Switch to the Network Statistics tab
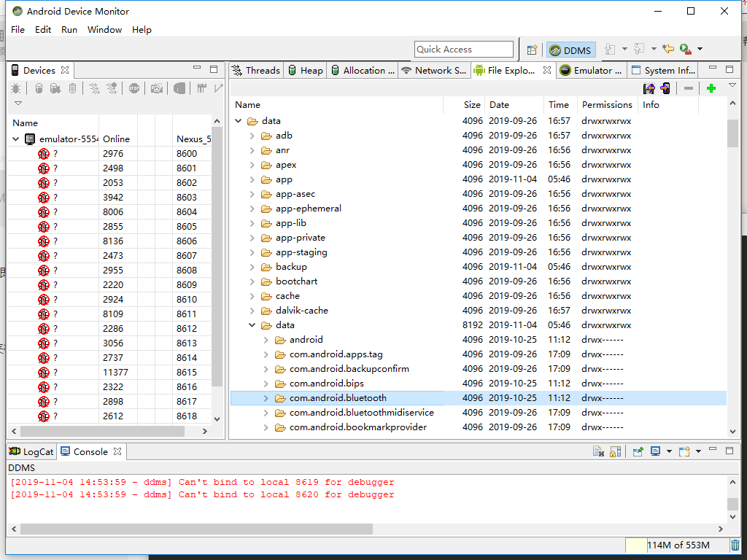Image resolution: width=747 pixels, height=560 pixels. pos(434,71)
